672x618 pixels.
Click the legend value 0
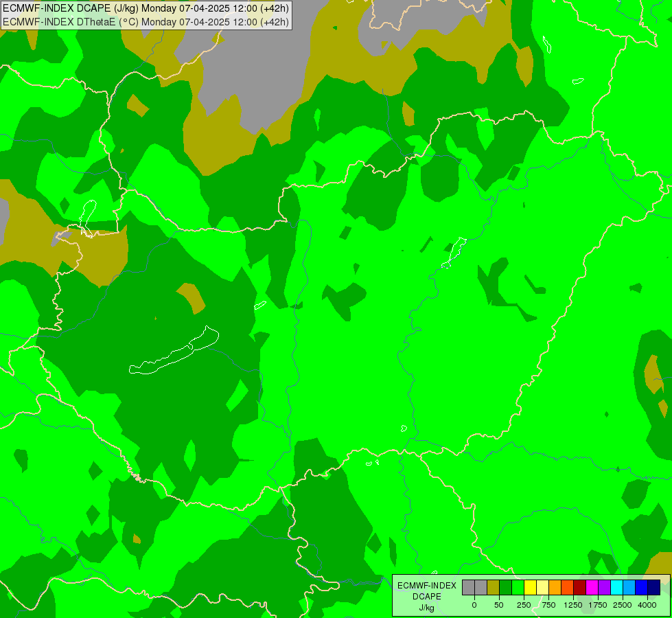(x=474, y=605)
